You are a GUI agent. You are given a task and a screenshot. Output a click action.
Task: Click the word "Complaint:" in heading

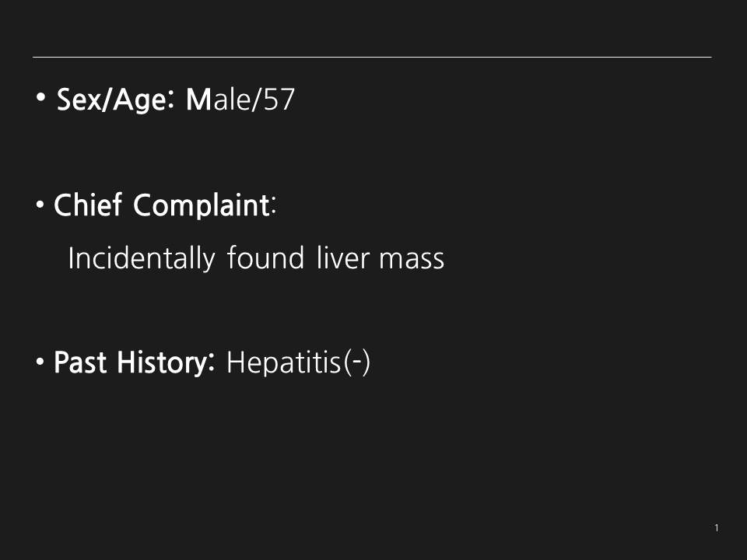[x=205, y=206]
